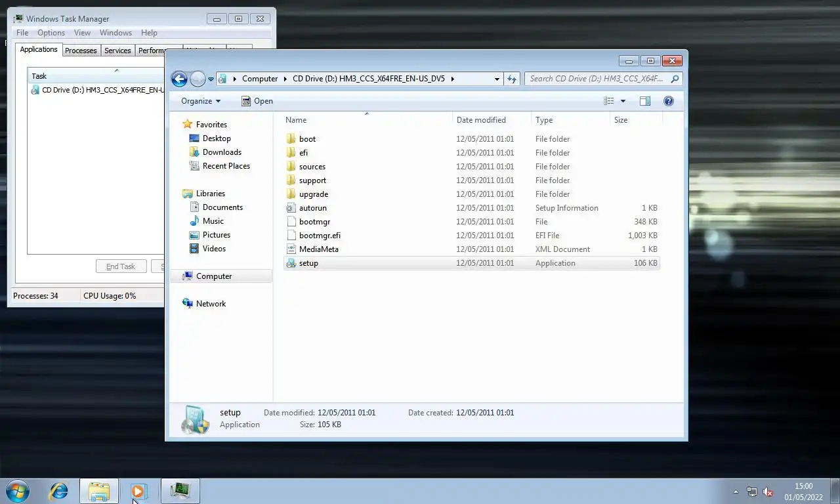The width and height of the screenshot is (840, 504).
Task: Select the boot folder icon
Action: click(x=291, y=139)
